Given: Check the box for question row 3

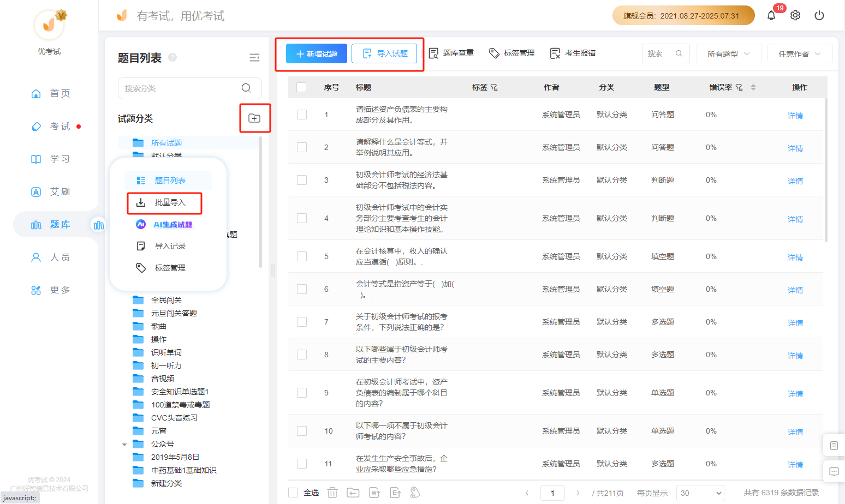Looking at the screenshot, I should pyautogui.click(x=302, y=180).
